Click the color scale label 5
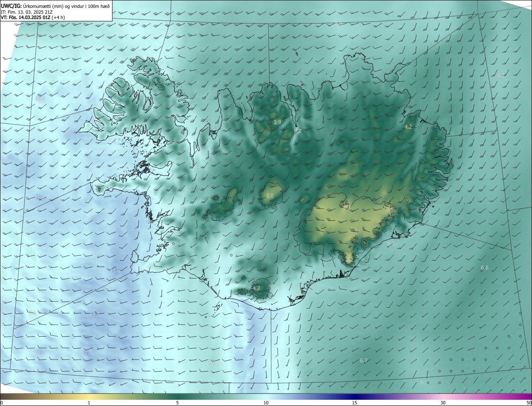532x406 pixels. tap(177, 403)
